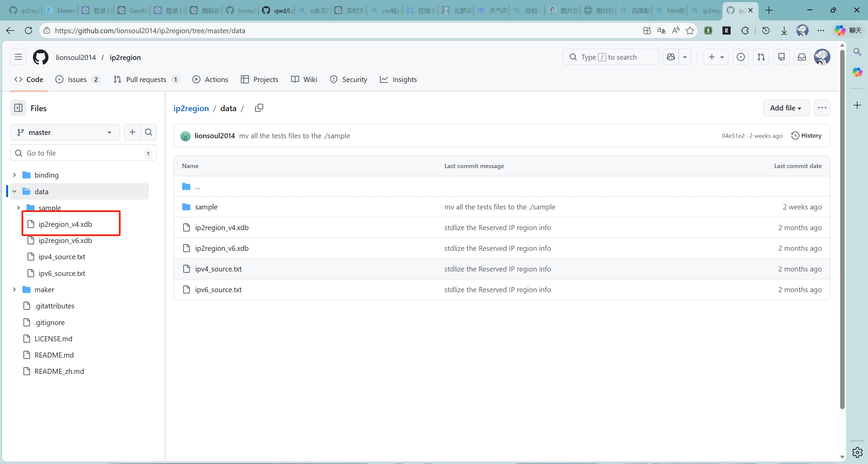Search files with magnifier icon in sidebar
The image size is (868, 464).
click(x=148, y=132)
